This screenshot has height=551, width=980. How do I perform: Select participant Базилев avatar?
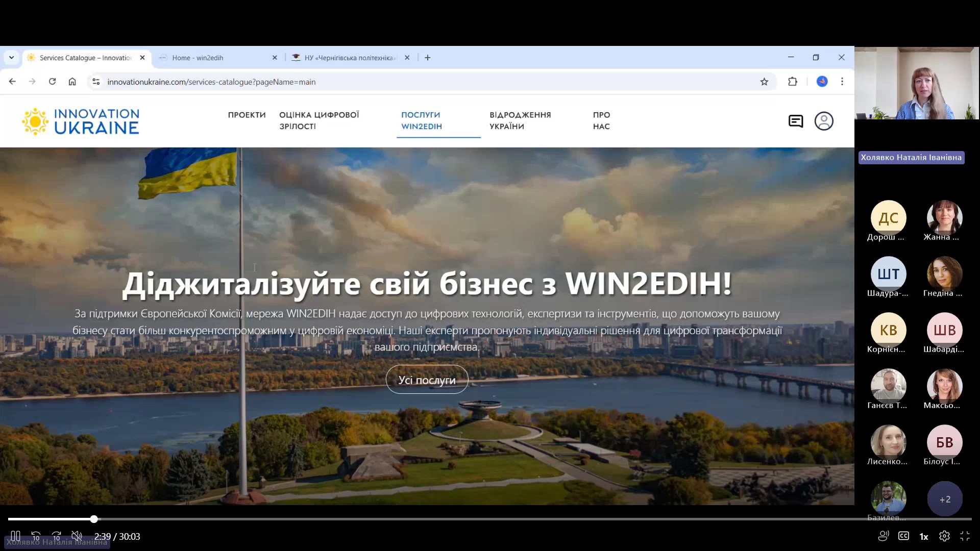889,498
